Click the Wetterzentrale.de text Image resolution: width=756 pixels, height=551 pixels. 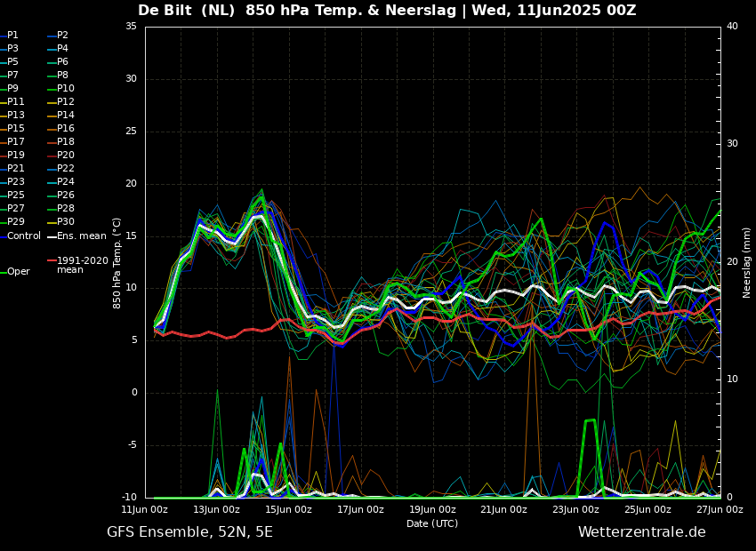pos(642,532)
